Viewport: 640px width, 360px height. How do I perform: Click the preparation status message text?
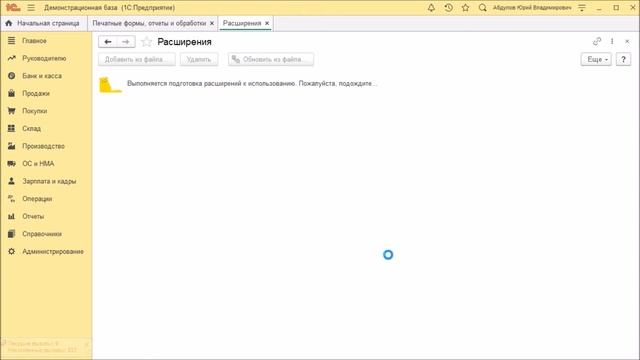click(x=252, y=83)
